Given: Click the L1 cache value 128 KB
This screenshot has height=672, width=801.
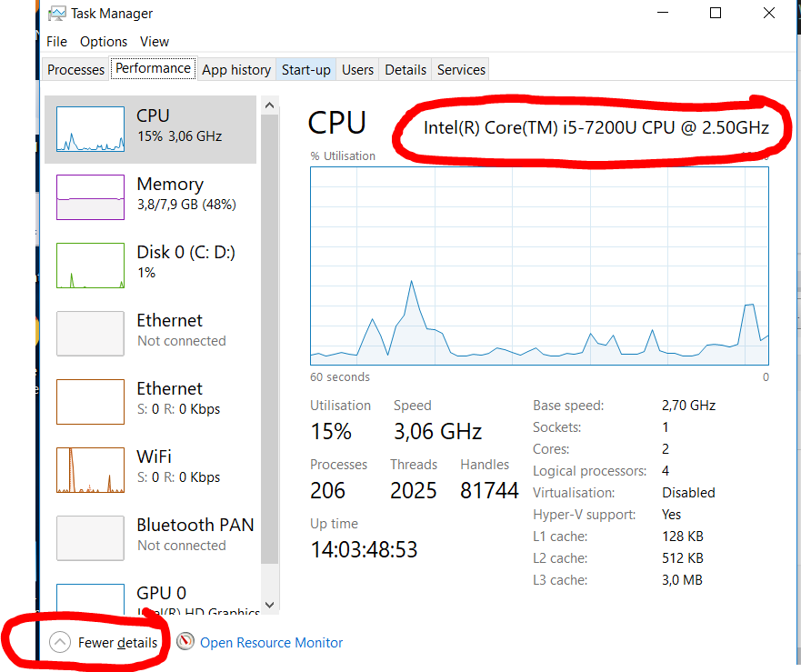Looking at the screenshot, I should tap(683, 537).
